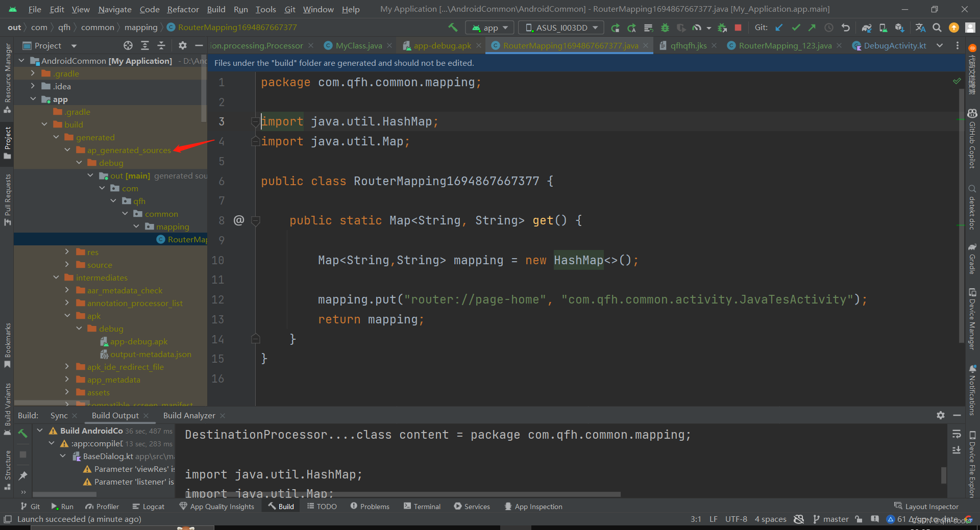
Task: Toggle the Pin Tab icon in Build panel
Action: [x=23, y=475]
